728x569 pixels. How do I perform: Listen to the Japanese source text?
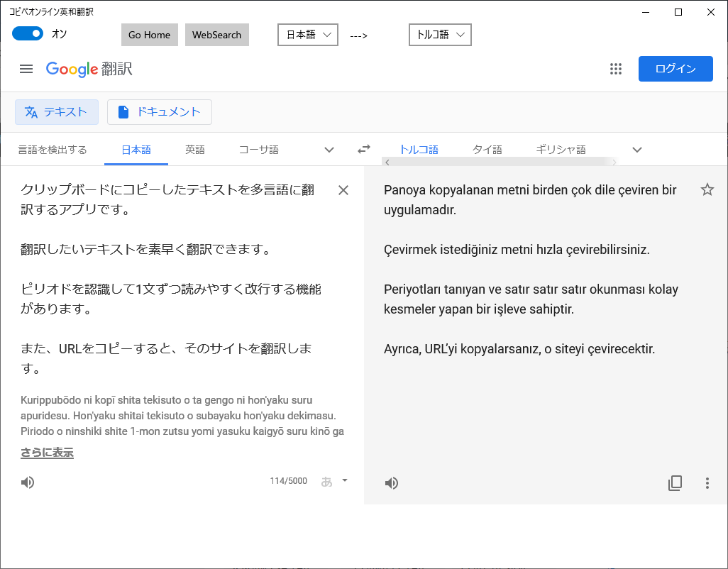point(28,482)
